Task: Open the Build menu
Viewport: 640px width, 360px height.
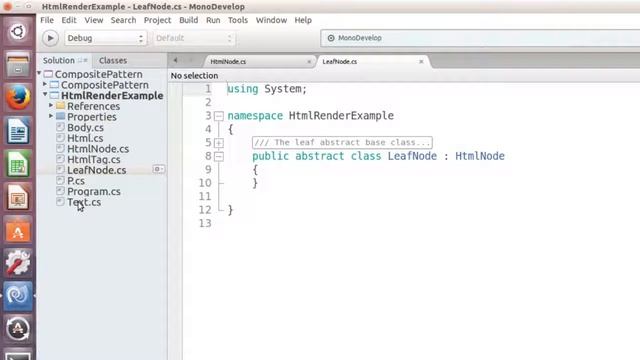Action: coord(189,20)
